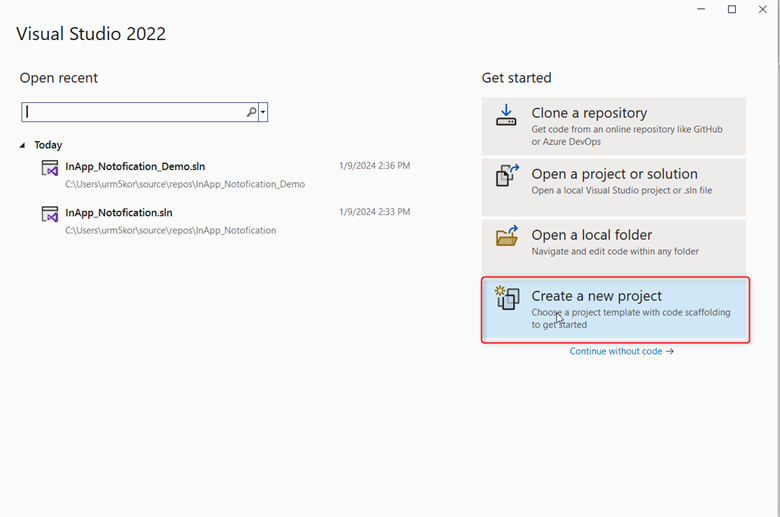Collapse the Today group
This screenshot has height=517, width=780.
[22, 145]
